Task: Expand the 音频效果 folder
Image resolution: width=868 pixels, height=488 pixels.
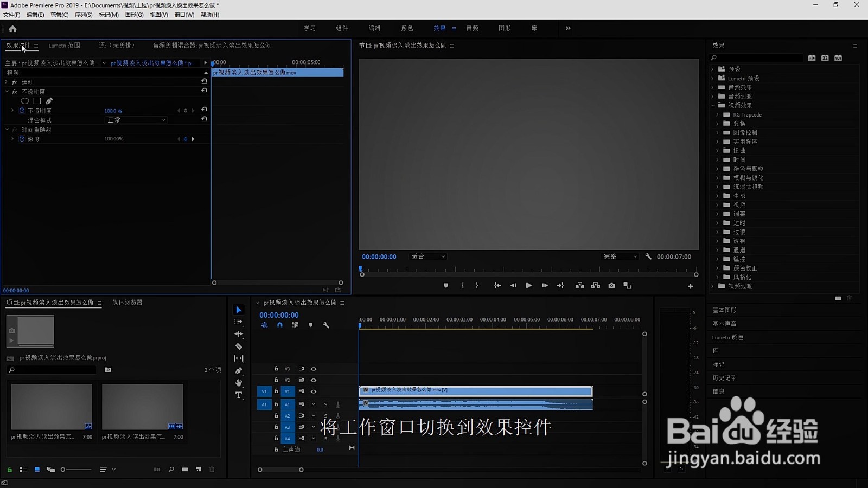Action: click(x=713, y=87)
